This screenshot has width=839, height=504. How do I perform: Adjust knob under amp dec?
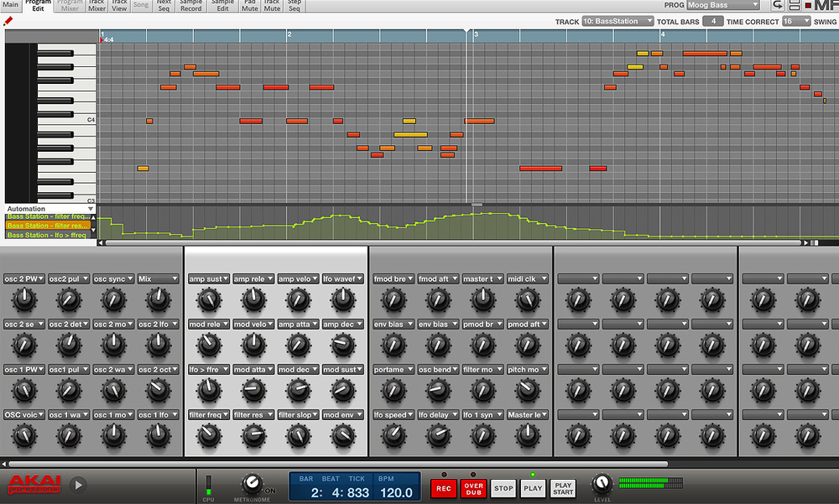click(343, 346)
